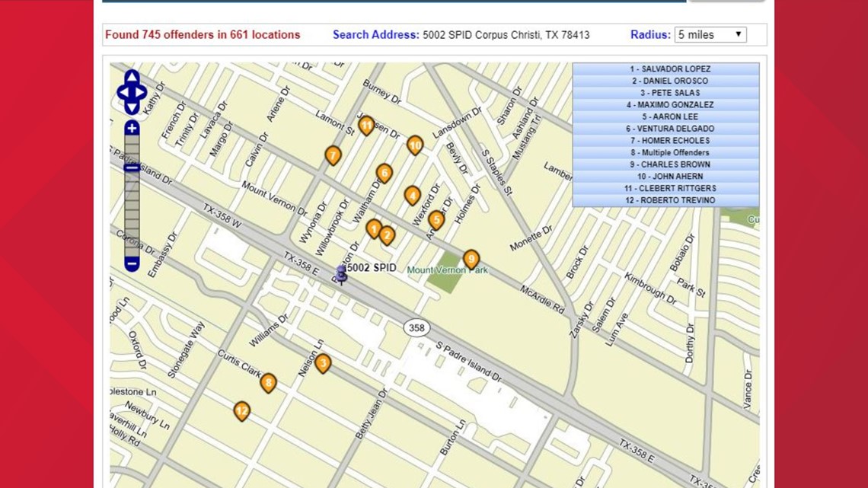The width and height of the screenshot is (868, 488).
Task: Click the 5002 SPID map label
Action: point(372,268)
